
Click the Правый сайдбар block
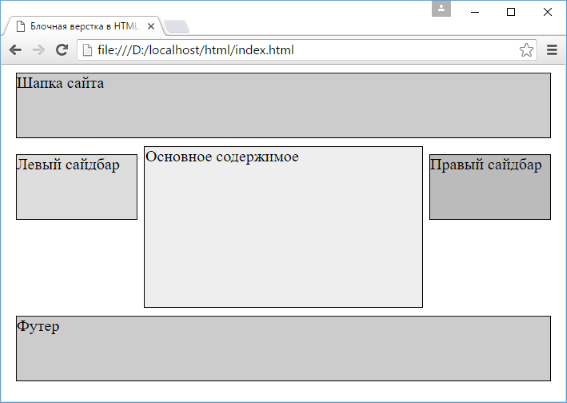pos(490,187)
